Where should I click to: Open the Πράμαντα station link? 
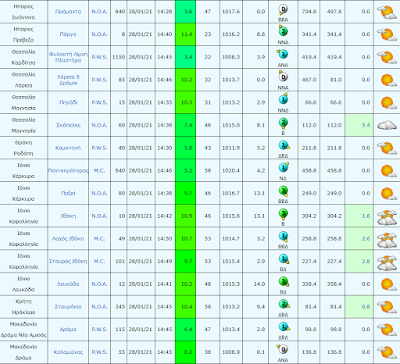click(68, 12)
